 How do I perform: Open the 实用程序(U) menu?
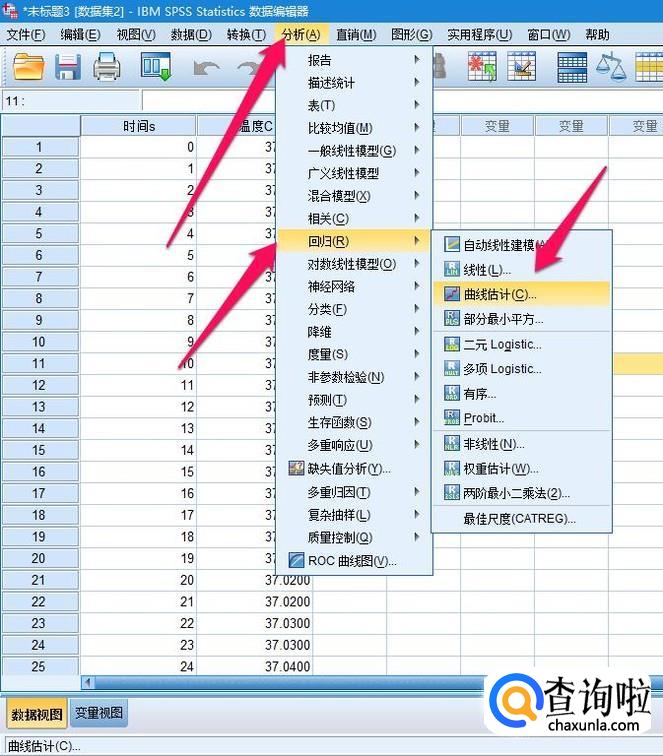[480, 35]
